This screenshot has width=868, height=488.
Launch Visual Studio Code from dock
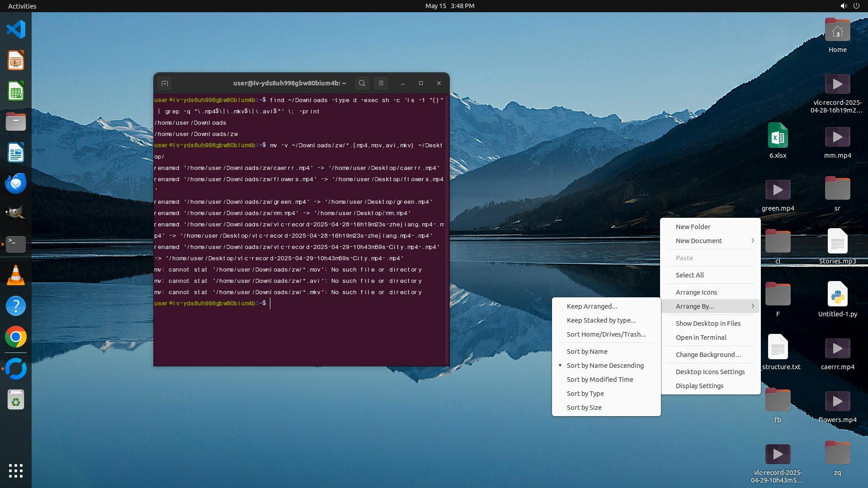click(x=16, y=30)
